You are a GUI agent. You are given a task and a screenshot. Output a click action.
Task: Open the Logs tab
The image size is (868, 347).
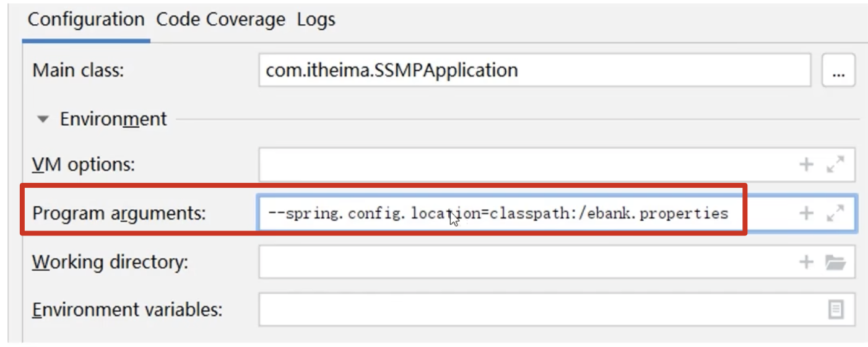click(316, 19)
